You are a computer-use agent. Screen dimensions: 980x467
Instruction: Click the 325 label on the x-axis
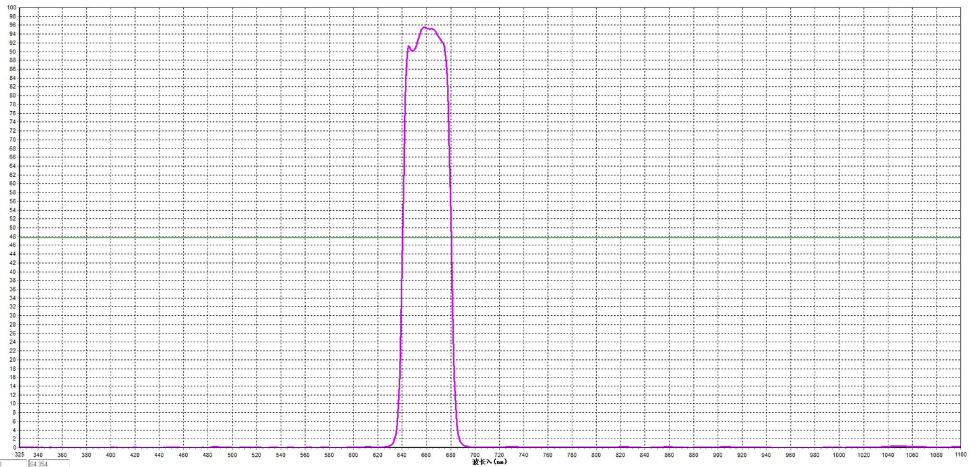[x=20, y=455]
